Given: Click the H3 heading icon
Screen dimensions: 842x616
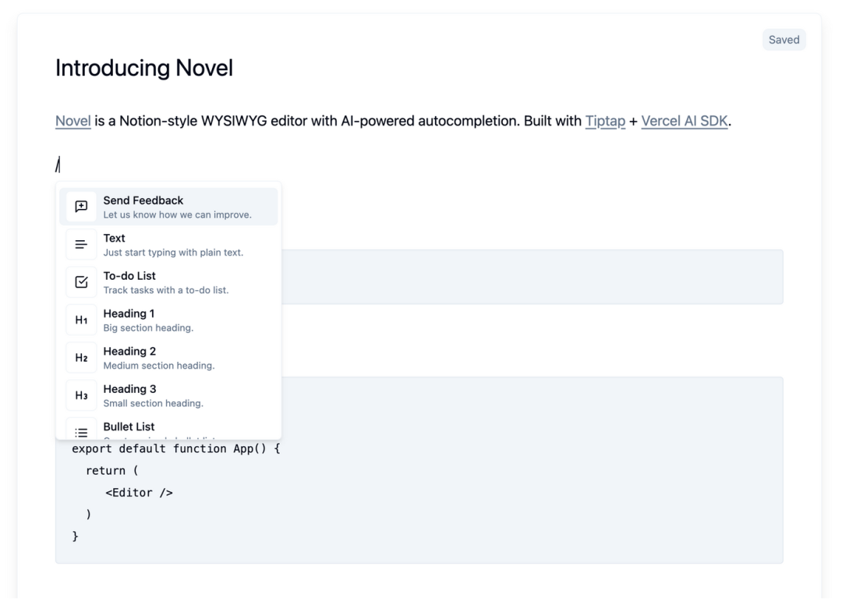Looking at the screenshot, I should coord(81,395).
